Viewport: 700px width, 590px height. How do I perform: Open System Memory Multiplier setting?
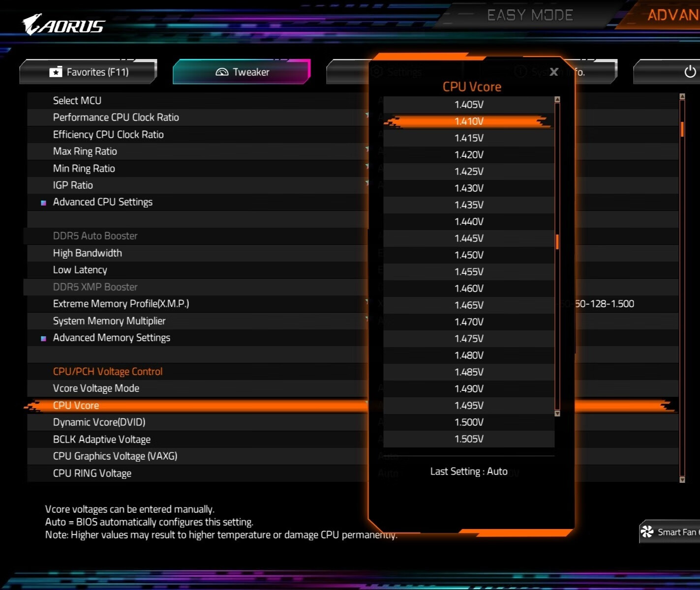[198, 321]
